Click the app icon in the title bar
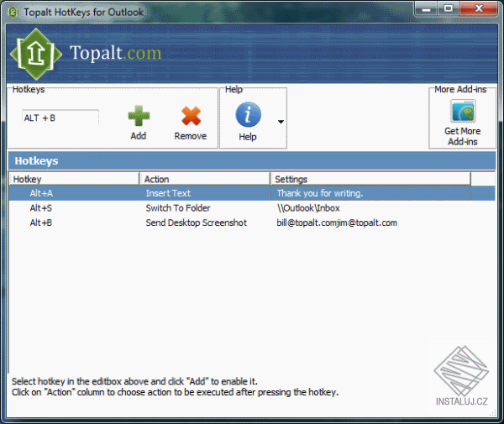Screen dimensions: 504x424 click(x=13, y=13)
